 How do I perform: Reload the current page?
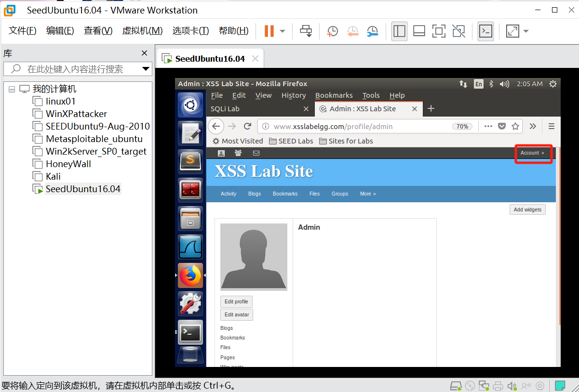click(x=247, y=126)
